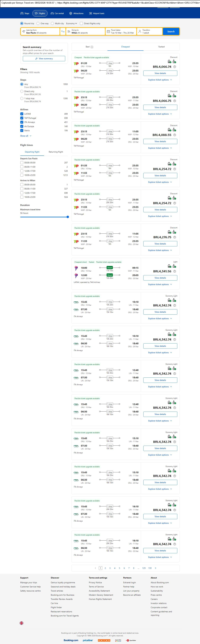The width and height of the screenshot is (200, 644).
Task: Click the traveller person icon in the search bar
Action: pyautogui.click(x=140, y=31)
